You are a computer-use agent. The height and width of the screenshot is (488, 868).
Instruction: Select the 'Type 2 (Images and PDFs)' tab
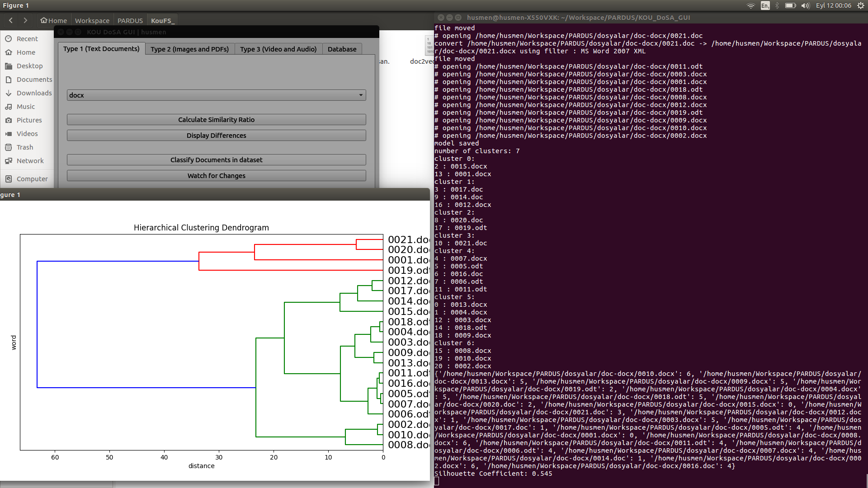(x=189, y=49)
